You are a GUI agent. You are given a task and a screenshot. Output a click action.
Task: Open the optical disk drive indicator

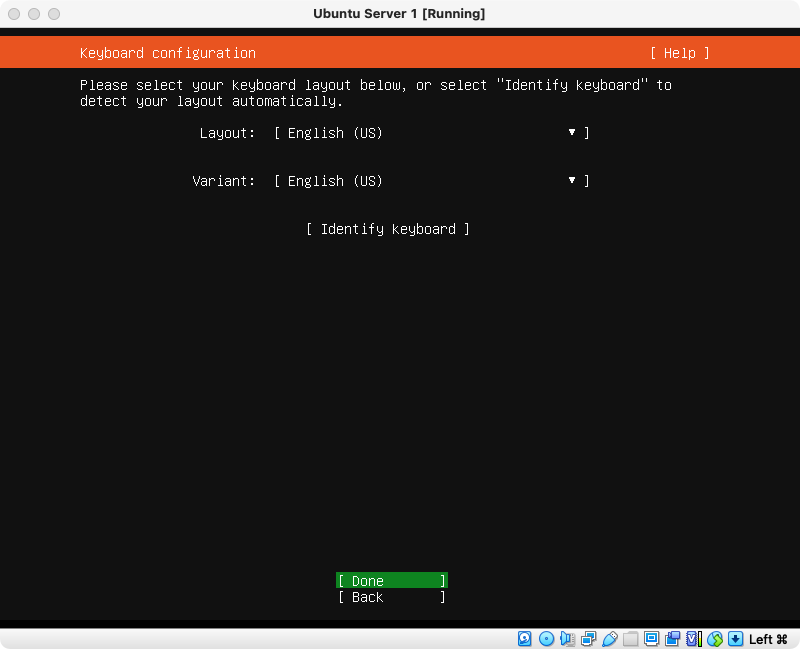tap(546, 638)
